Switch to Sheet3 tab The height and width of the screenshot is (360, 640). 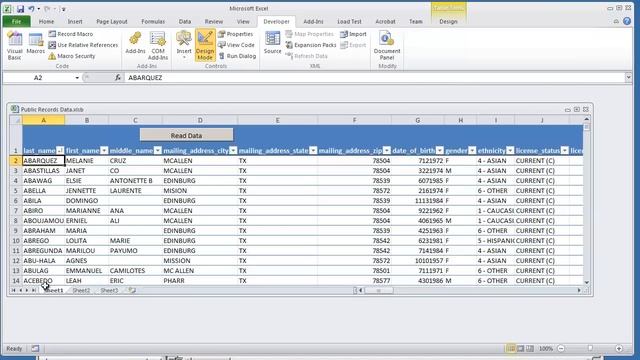pyautogui.click(x=109, y=291)
